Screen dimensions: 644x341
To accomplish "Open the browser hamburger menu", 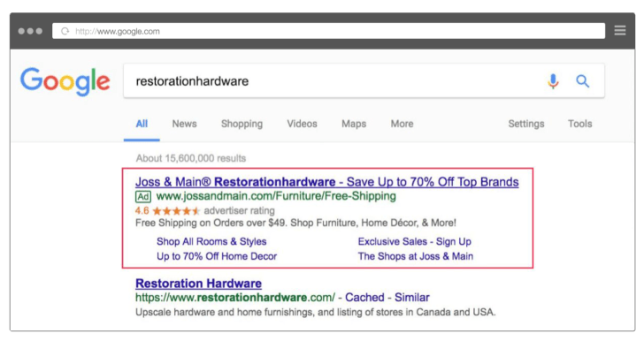I will 620,30.
